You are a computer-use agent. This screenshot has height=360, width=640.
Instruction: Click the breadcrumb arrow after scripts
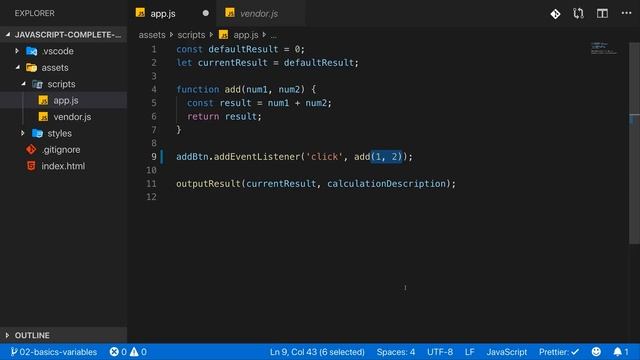pyautogui.click(x=211, y=35)
